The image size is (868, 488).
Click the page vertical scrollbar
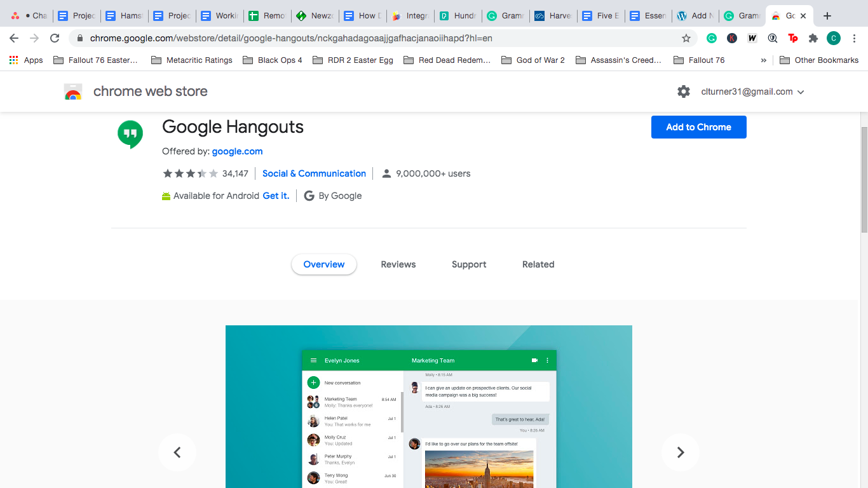click(x=864, y=180)
